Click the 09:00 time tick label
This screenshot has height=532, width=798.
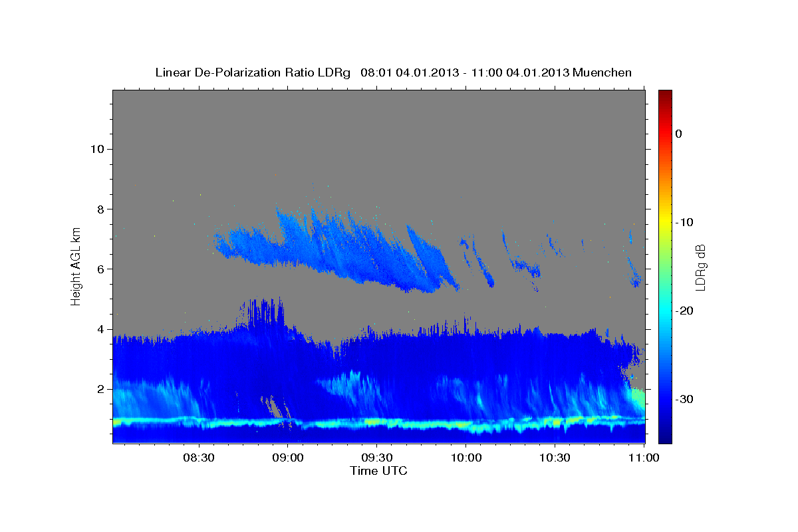click(x=288, y=458)
